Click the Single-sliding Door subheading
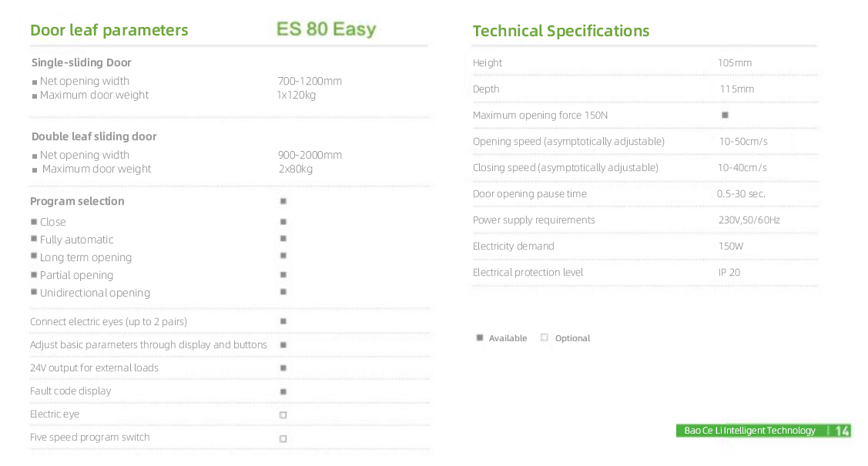Screen dimensions: 868x466 tap(82, 62)
